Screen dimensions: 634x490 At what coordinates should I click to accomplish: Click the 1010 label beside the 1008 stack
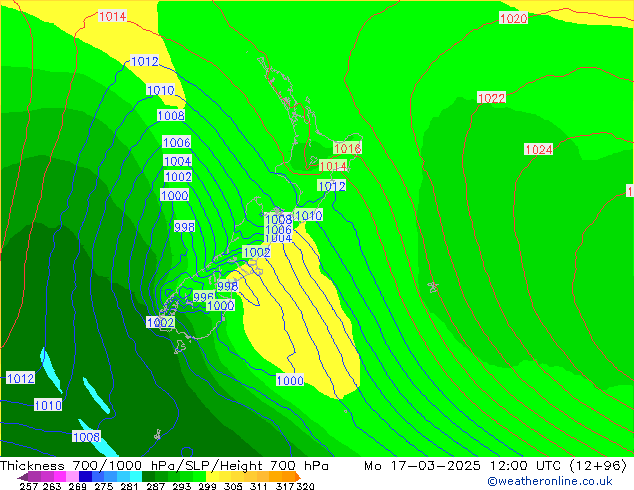(x=309, y=215)
